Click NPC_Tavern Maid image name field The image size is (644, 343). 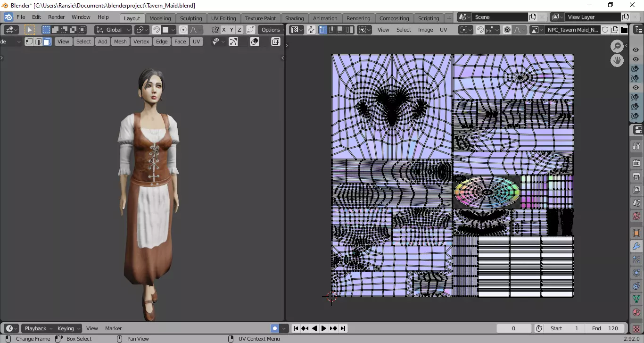click(x=572, y=30)
